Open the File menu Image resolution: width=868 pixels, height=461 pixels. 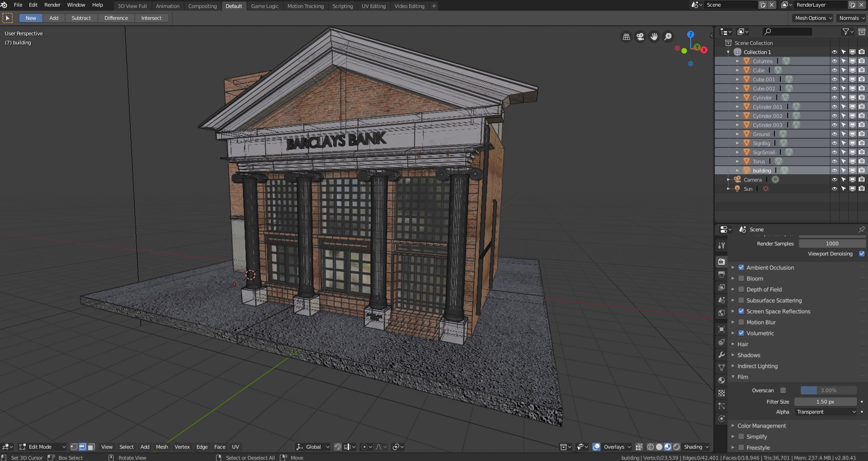tap(18, 5)
